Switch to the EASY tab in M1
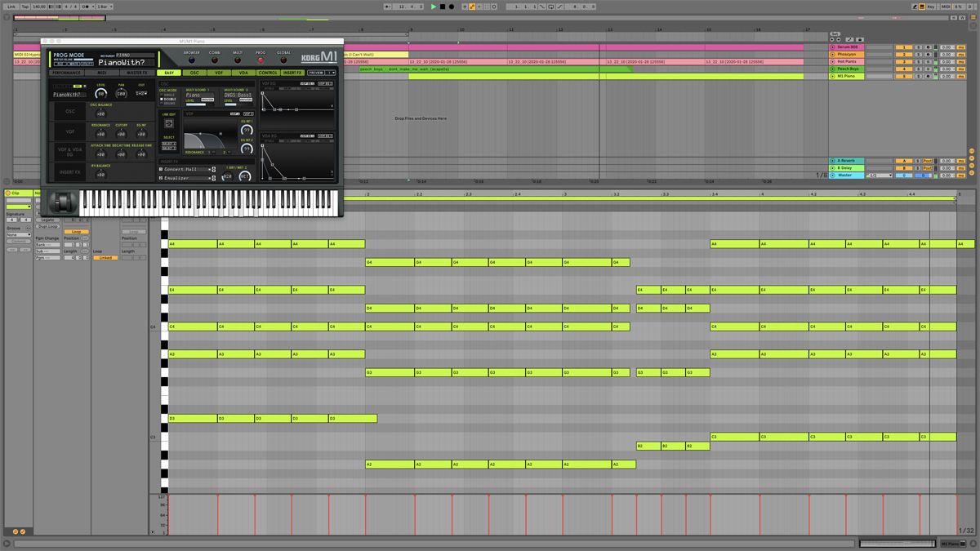The height and width of the screenshot is (551, 980). pyautogui.click(x=169, y=73)
